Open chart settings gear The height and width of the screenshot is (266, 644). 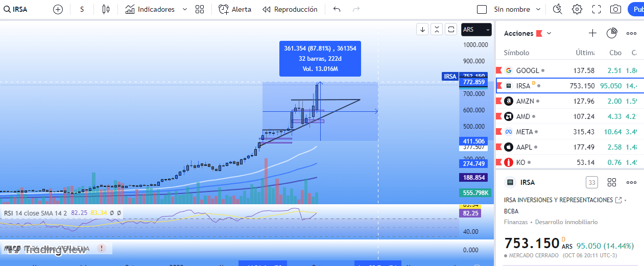[577, 9]
